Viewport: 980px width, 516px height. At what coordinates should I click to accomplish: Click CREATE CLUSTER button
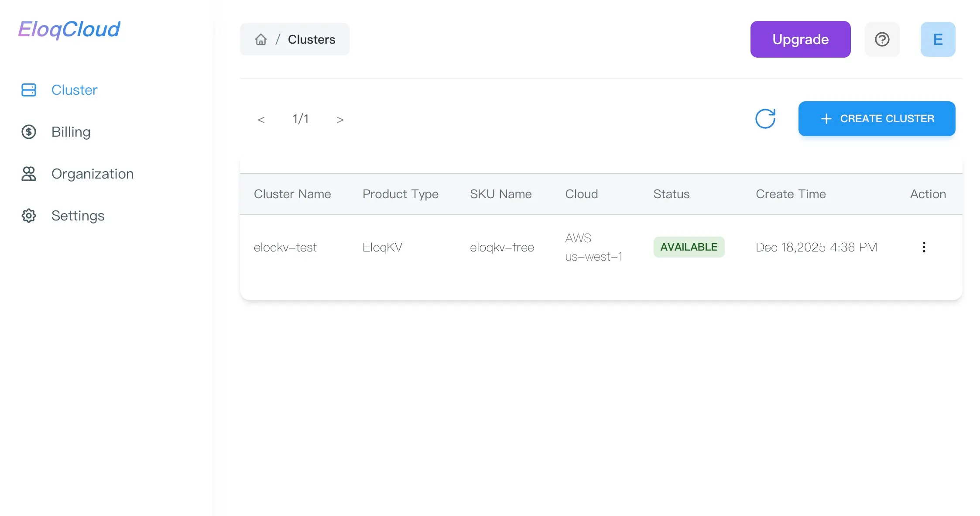[877, 119]
